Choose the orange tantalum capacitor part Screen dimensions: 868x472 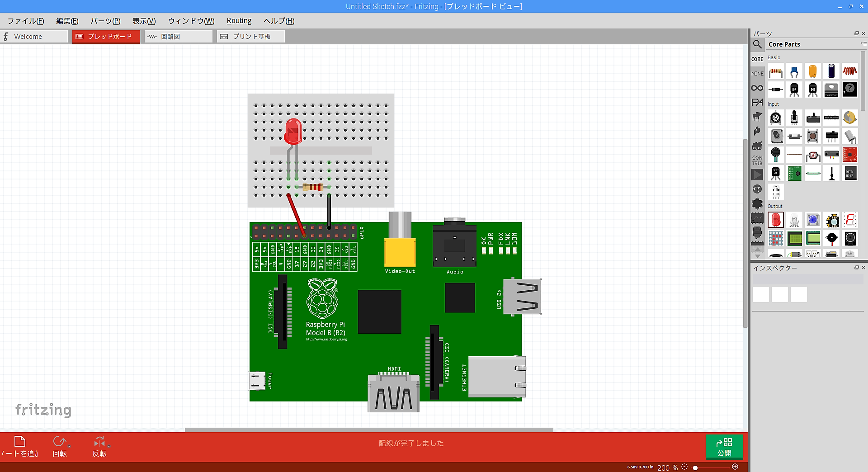(x=813, y=71)
